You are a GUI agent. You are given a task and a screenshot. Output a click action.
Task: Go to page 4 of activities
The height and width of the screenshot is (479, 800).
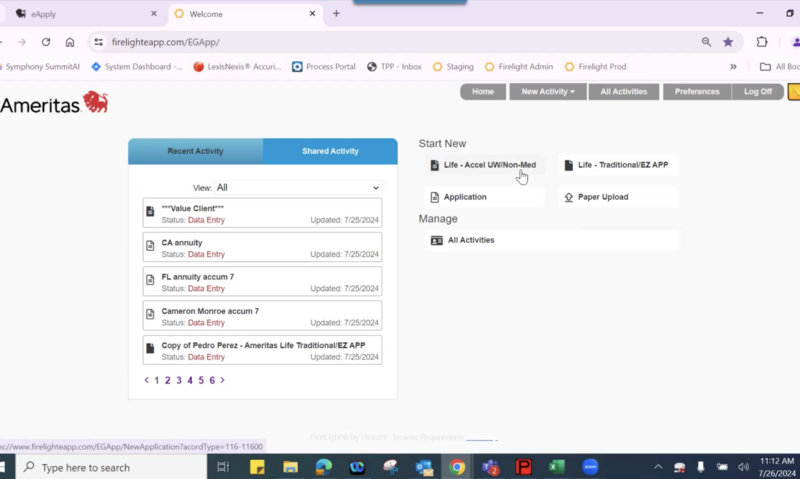[190, 381]
